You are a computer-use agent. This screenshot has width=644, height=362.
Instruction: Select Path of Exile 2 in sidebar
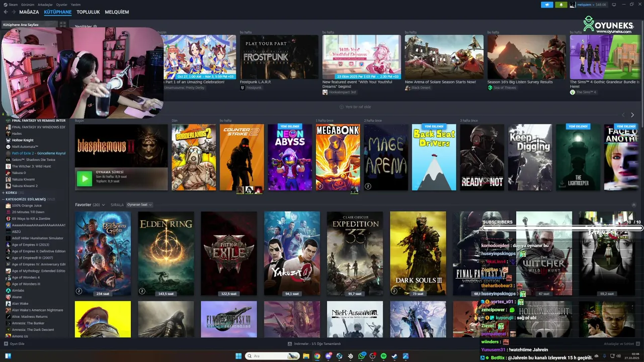tap(35, 153)
